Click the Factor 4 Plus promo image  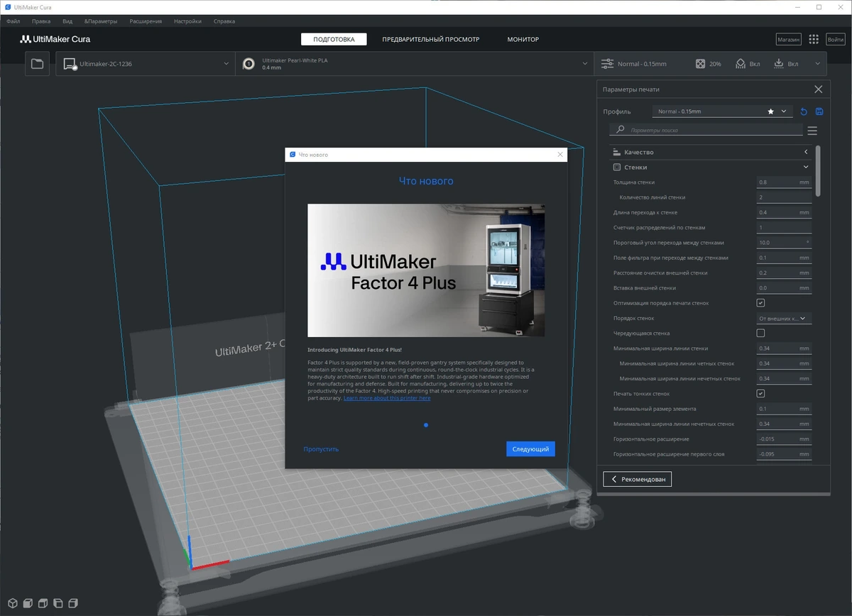pos(426,270)
